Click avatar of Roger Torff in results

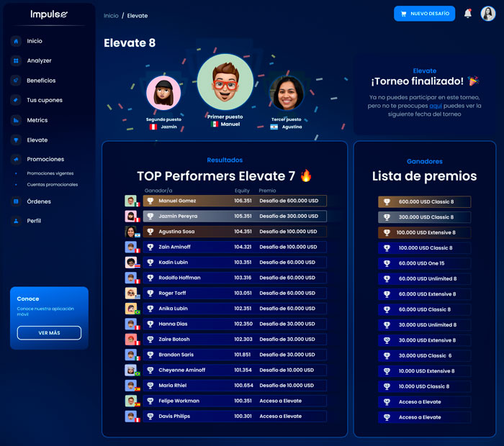pyautogui.click(x=131, y=293)
